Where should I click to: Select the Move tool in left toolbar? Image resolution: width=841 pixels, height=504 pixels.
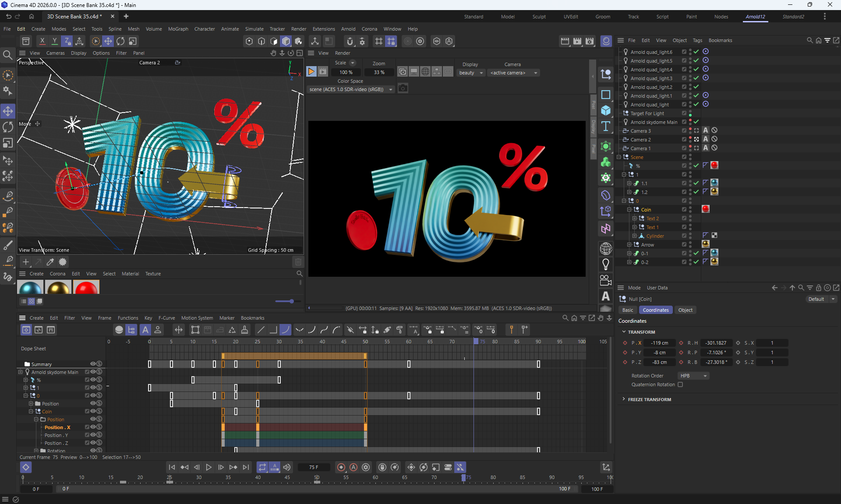point(8,111)
